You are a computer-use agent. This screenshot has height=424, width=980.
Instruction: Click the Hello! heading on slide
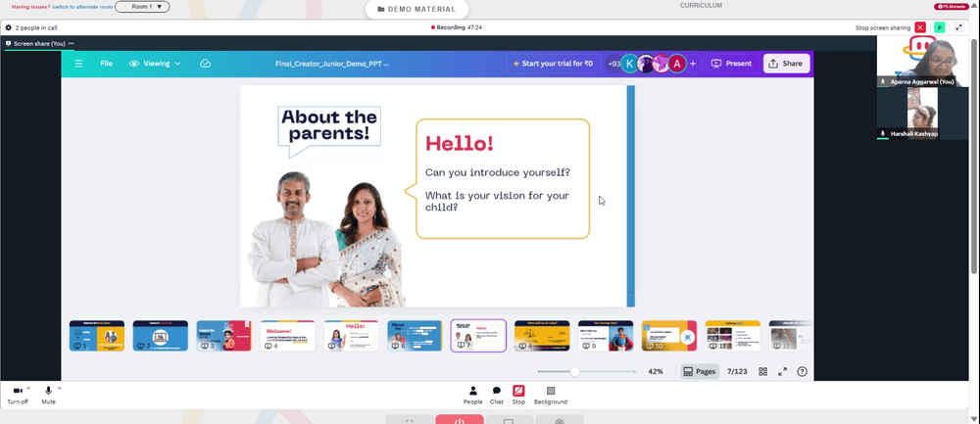tap(460, 143)
